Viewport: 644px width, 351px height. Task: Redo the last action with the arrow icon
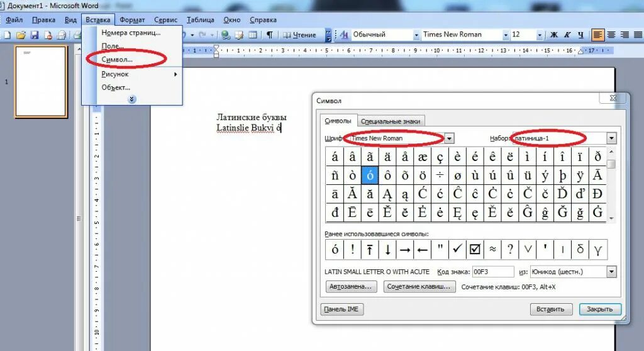(x=202, y=35)
